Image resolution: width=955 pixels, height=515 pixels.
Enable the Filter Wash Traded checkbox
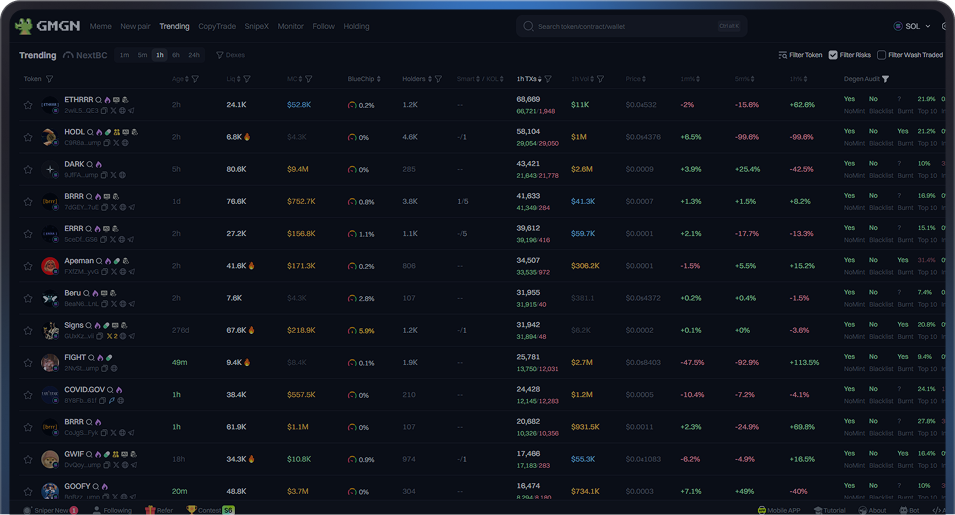881,55
